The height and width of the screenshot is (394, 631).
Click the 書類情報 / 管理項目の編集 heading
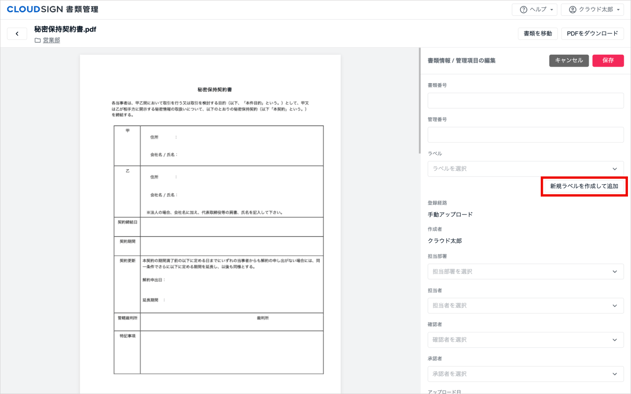point(462,61)
